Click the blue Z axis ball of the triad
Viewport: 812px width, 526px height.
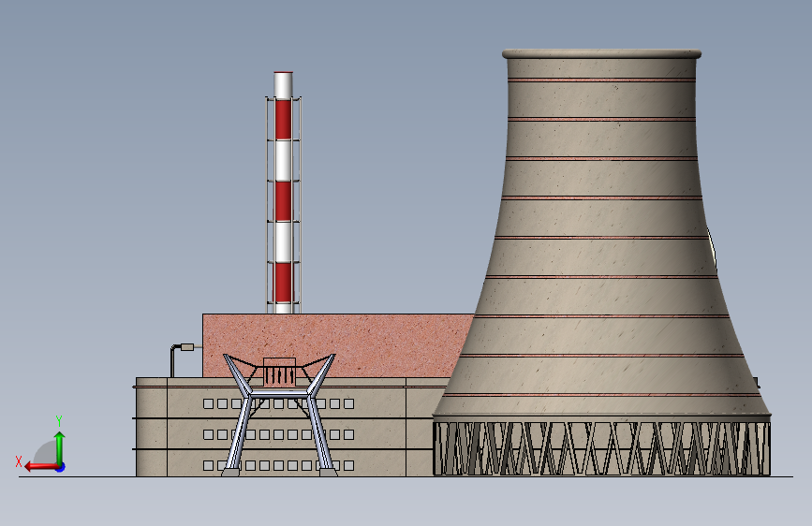point(61,467)
